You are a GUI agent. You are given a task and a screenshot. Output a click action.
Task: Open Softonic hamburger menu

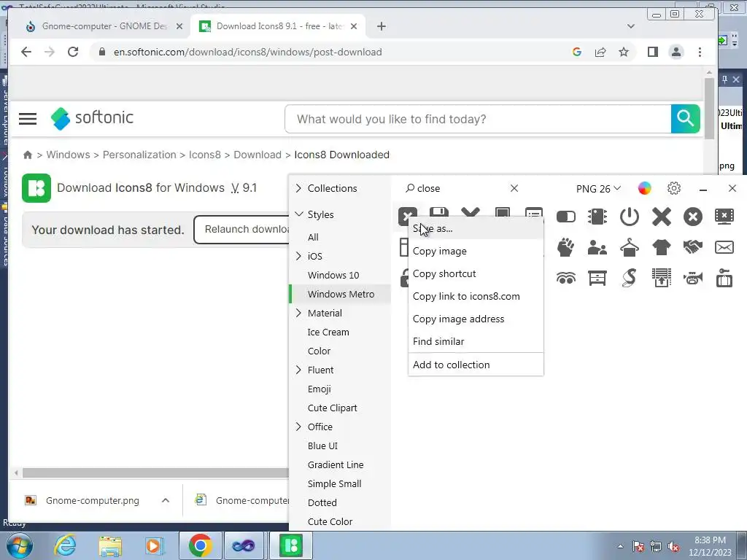(x=28, y=119)
